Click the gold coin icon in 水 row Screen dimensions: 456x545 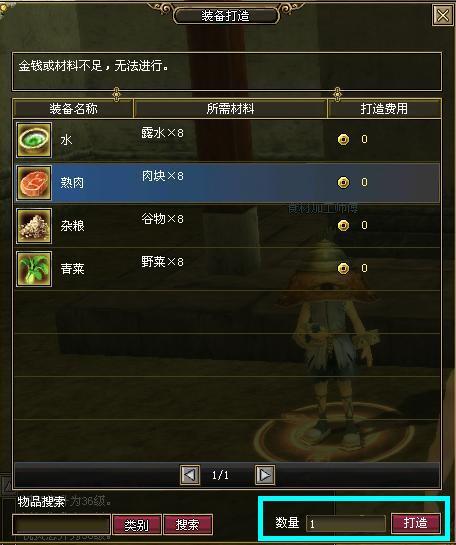coord(343,139)
